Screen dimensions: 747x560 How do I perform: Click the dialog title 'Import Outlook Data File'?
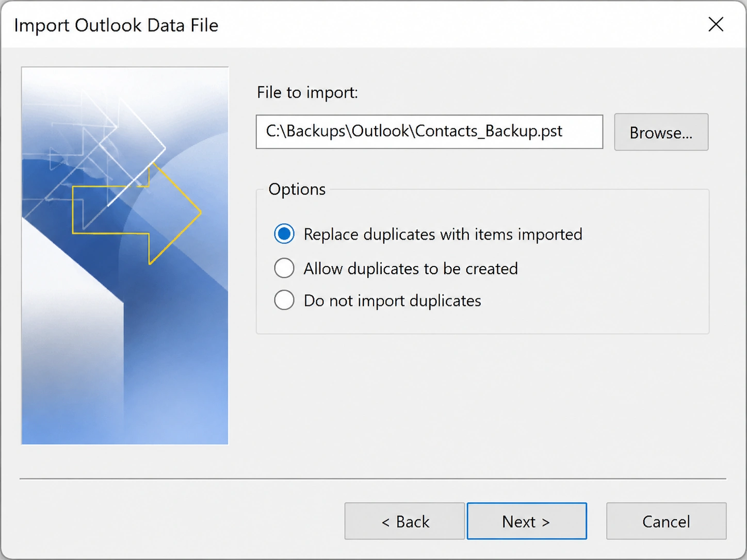(116, 25)
